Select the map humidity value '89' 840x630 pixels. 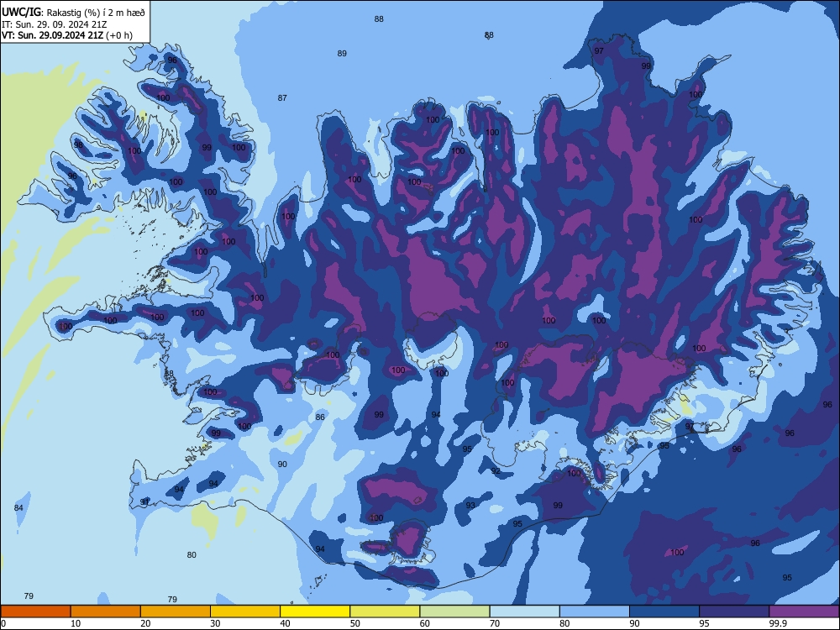pyautogui.click(x=342, y=54)
